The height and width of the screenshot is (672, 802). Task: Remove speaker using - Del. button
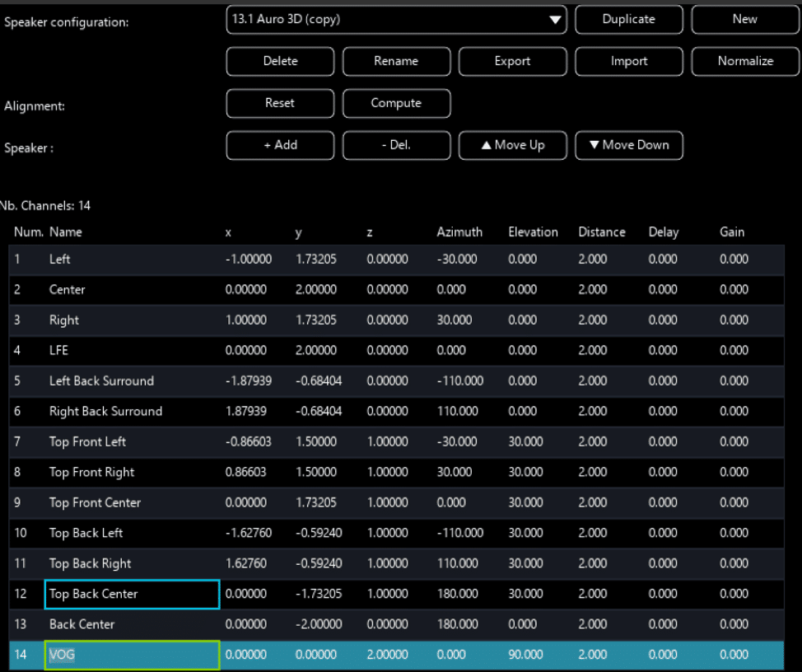click(396, 146)
